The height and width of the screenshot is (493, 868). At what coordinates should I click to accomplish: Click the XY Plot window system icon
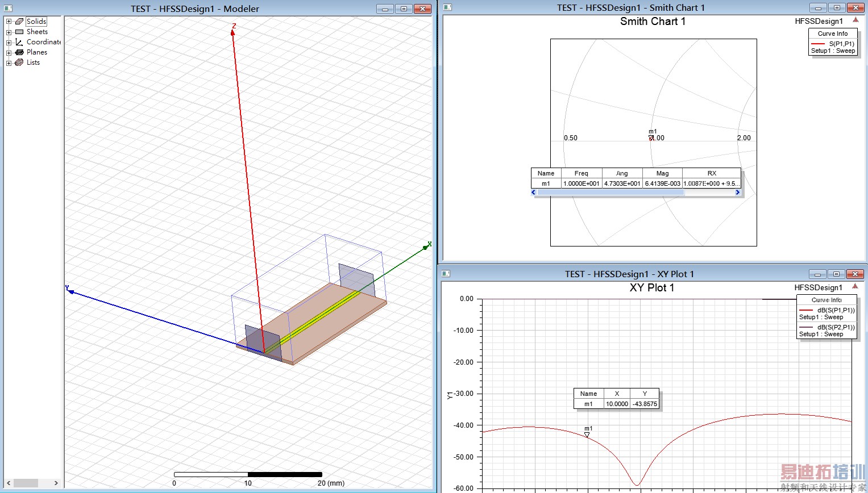(x=446, y=274)
